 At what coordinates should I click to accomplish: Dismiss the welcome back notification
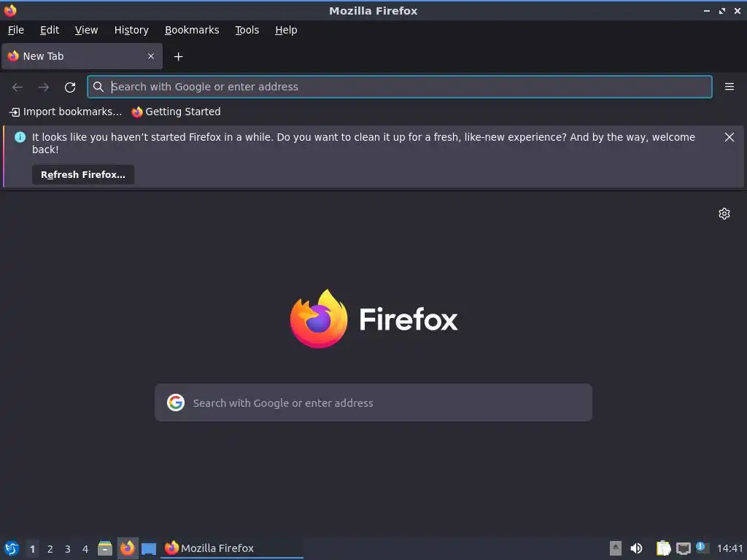coord(729,137)
